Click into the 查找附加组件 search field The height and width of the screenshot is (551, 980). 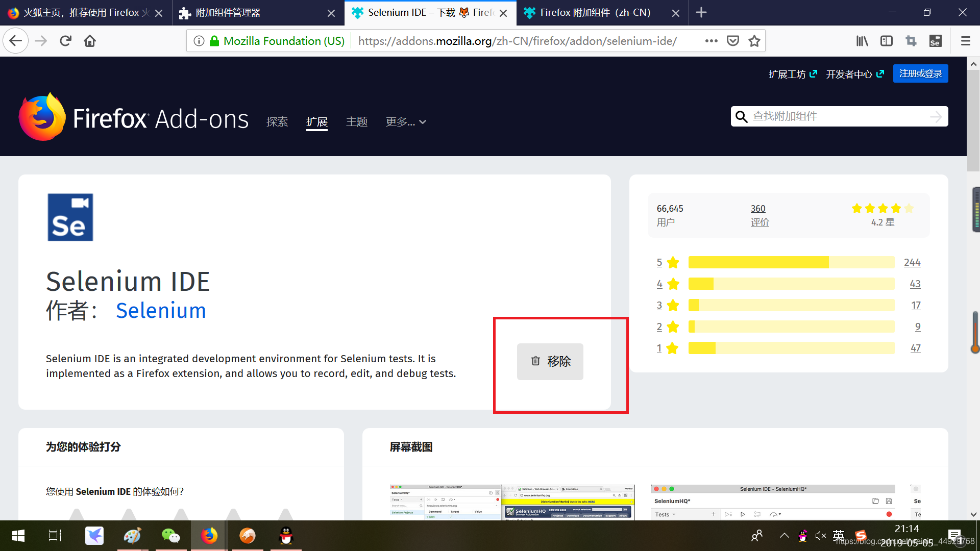coord(839,116)
